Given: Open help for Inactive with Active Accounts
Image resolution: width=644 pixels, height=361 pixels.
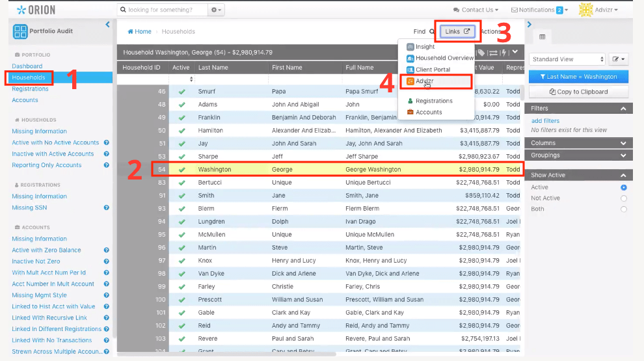Looking at the screenshot, I should (x=107, y=154).
